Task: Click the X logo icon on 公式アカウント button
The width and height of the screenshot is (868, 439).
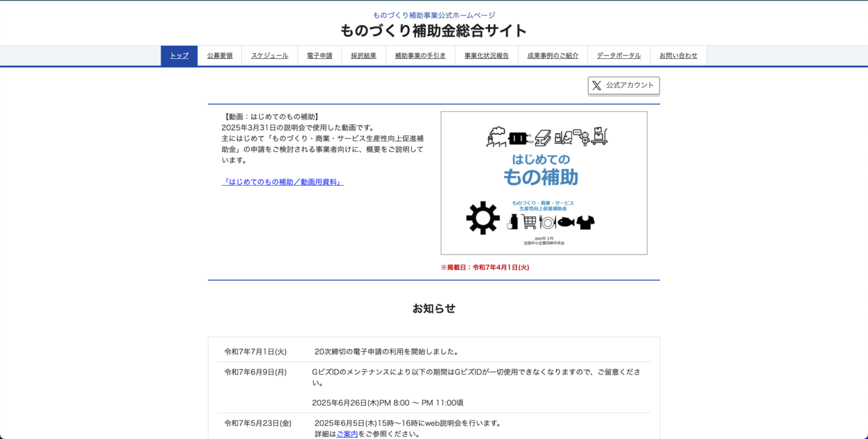Action: pos(597,85)
